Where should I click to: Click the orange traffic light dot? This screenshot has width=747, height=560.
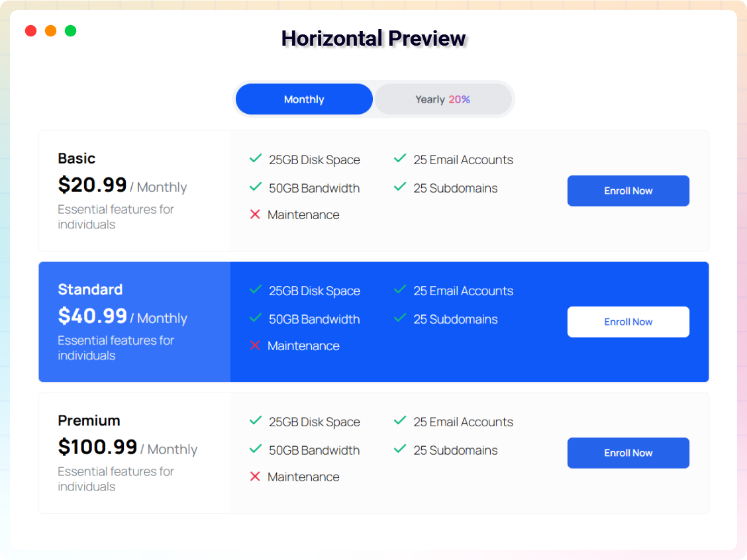(x=50, y=30)
